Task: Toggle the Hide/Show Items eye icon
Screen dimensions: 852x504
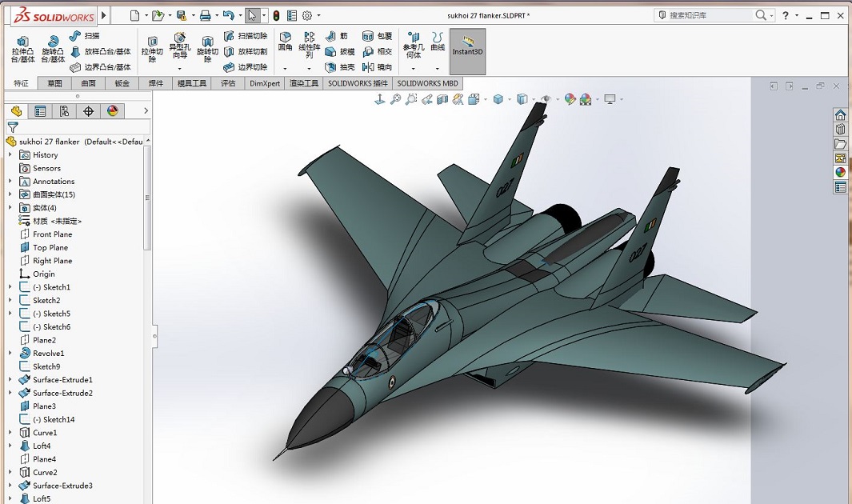Action: [x=546, y=99]
